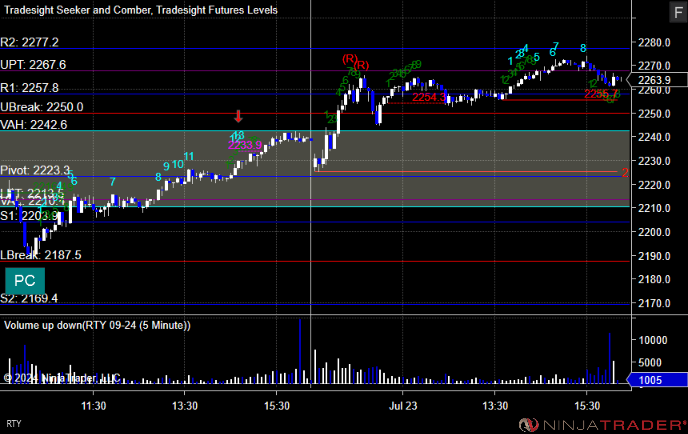Click the magenta 2233.9 price annotation

point(245,145)
